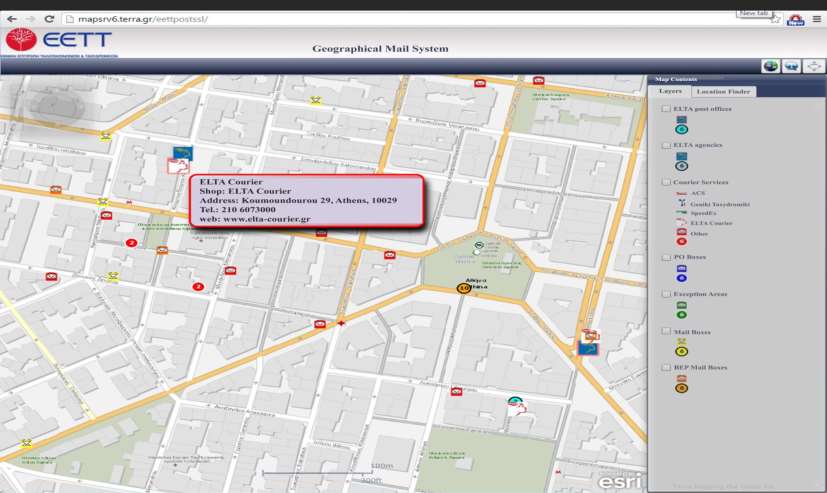Reload the page with the refresh icon
This screenshot has height=493, width=827.
coord(49,19)
